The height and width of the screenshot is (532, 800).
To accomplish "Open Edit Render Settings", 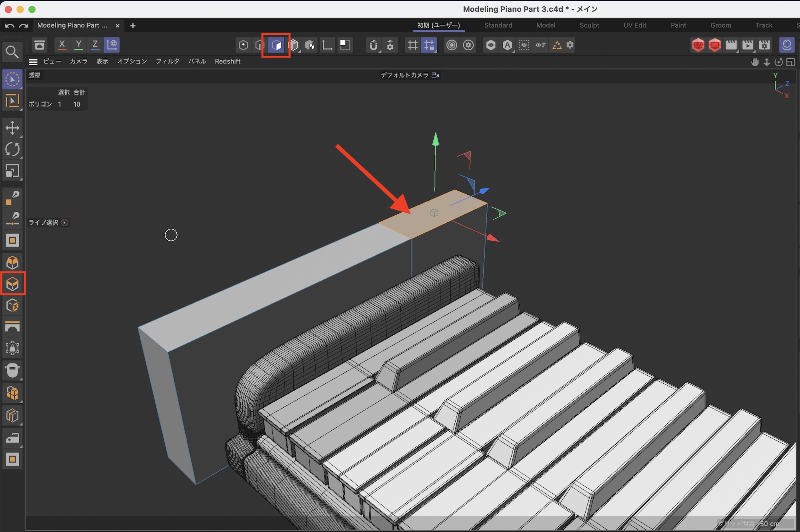I will pos(764,45).
